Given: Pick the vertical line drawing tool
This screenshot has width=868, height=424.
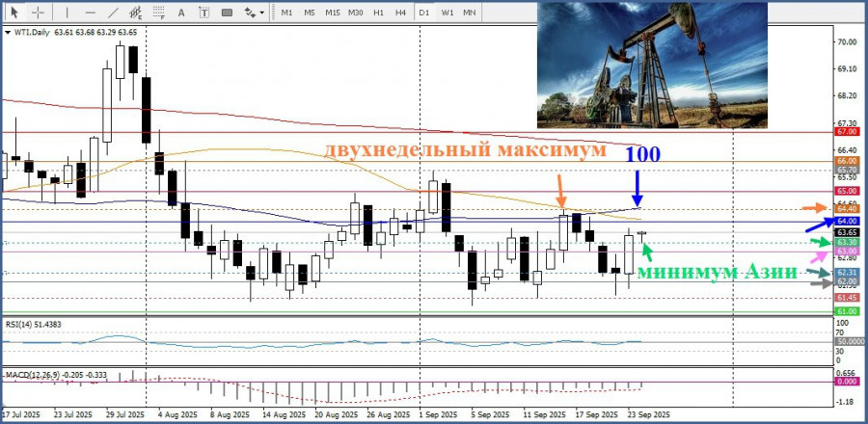Looking at the screenshot, I should point(68,13).
